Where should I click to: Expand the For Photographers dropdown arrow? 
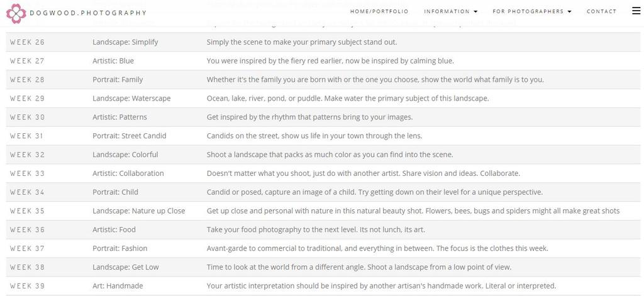[x=570, y=11]
